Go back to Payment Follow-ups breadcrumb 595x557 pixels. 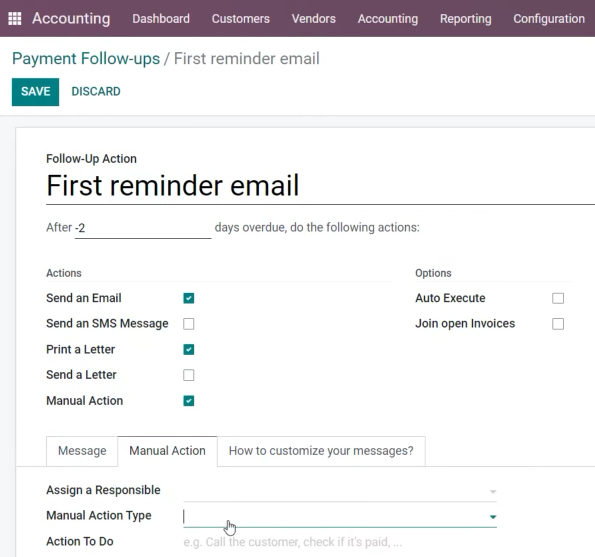click(86, 58)
